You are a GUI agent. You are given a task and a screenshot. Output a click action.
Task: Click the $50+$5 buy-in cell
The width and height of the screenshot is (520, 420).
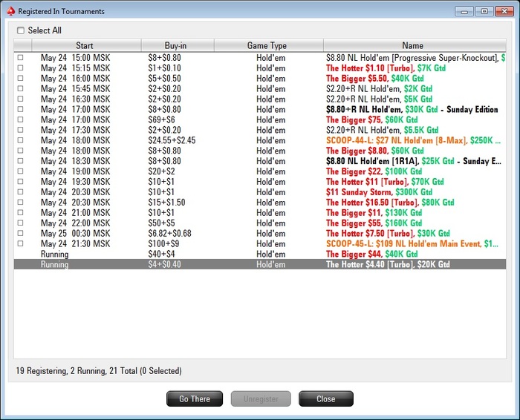[161, 223]
